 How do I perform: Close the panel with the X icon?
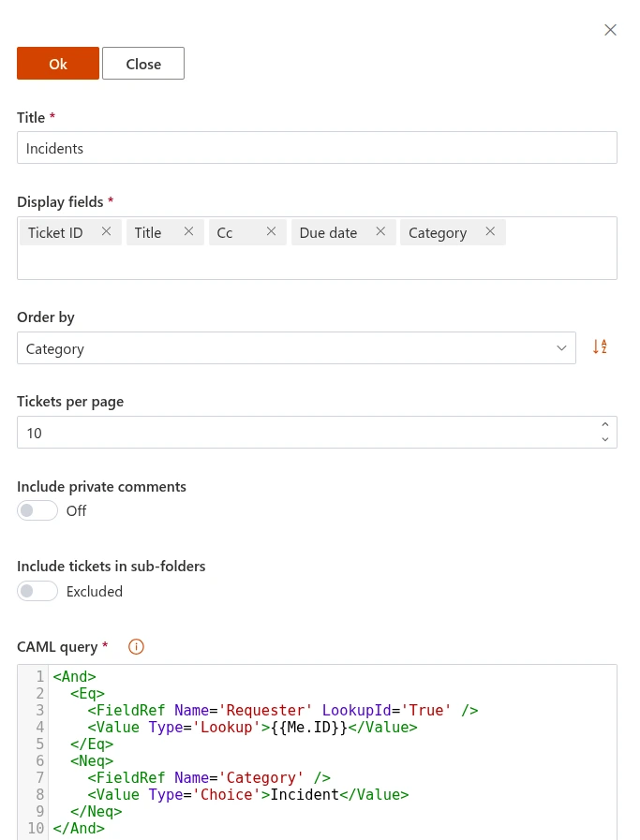(610, 30)
